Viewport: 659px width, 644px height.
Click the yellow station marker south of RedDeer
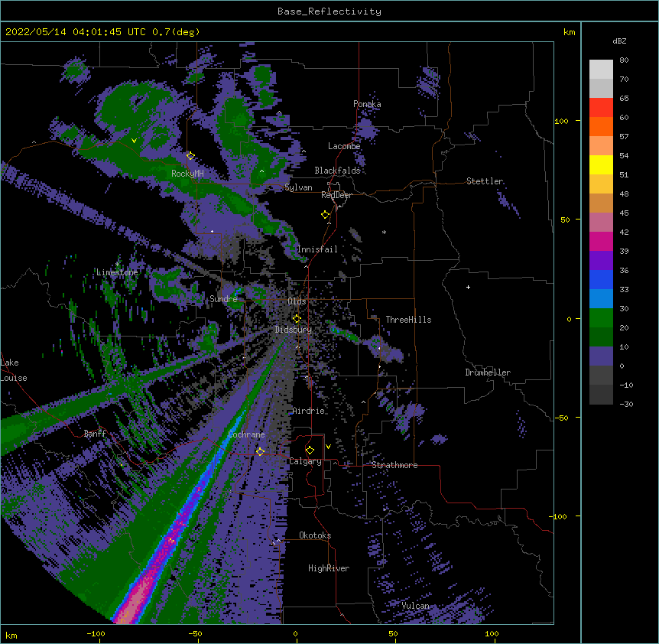[326, 215]
